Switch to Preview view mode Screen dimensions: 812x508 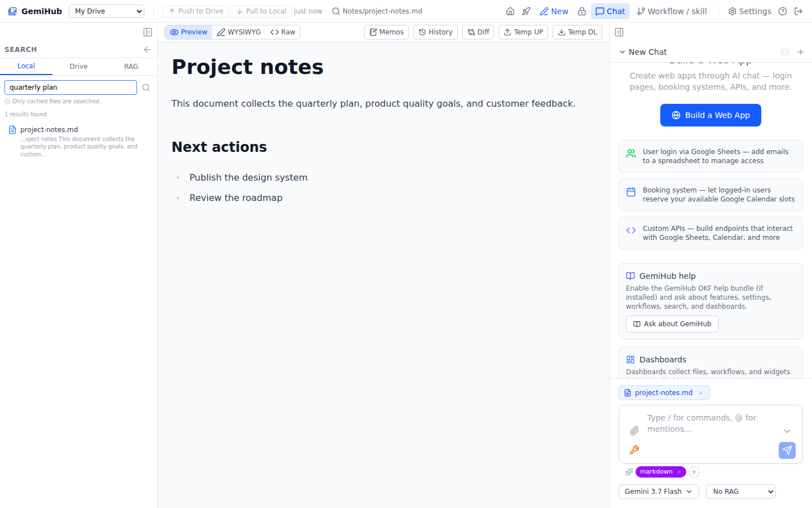point(189,32)
